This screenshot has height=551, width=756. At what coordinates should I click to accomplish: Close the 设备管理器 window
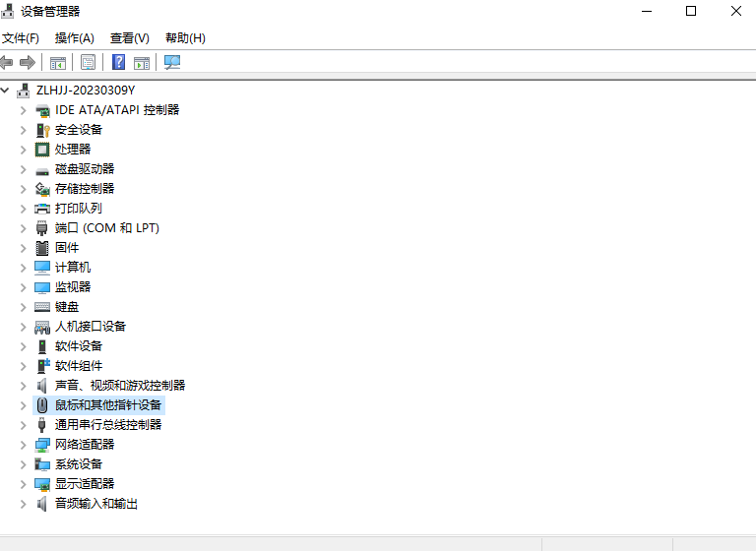(x=735, y=11)
